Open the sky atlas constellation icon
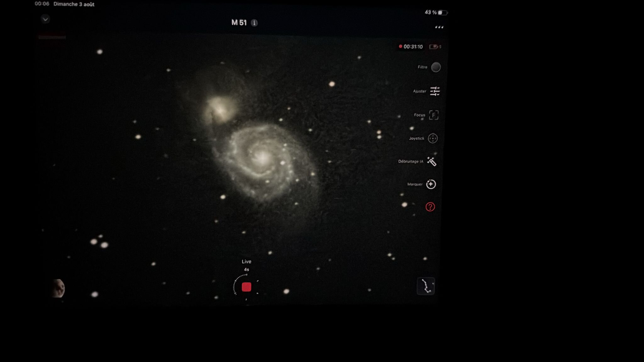 [x=426, y=286]
